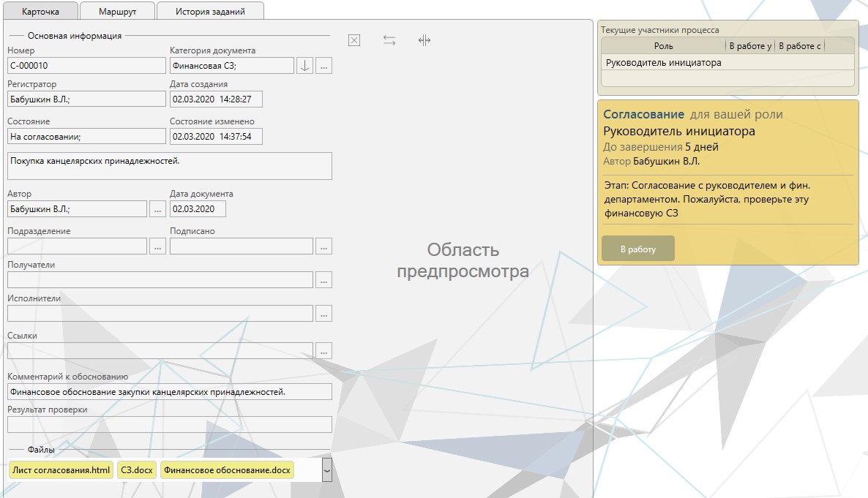Viewport: 868px width, 498px height.
Task: Open the ellipsis picker for Подразделение
Action: coord(157,246)
